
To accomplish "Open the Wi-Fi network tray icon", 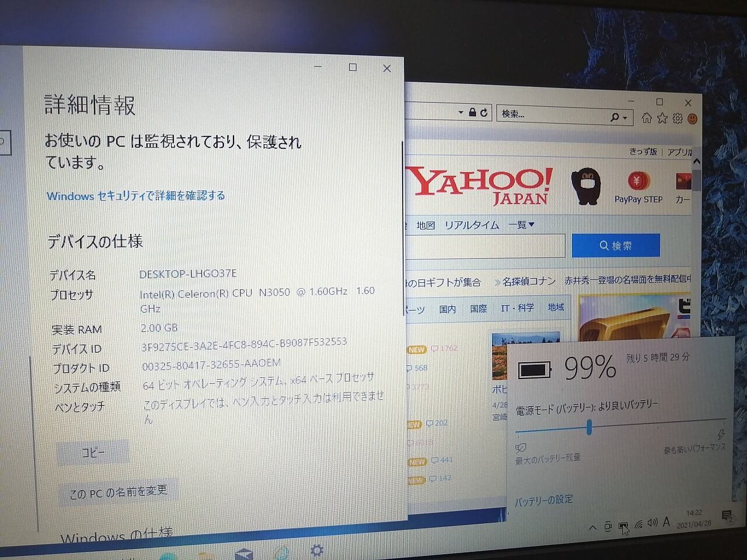I will [638, 524].
